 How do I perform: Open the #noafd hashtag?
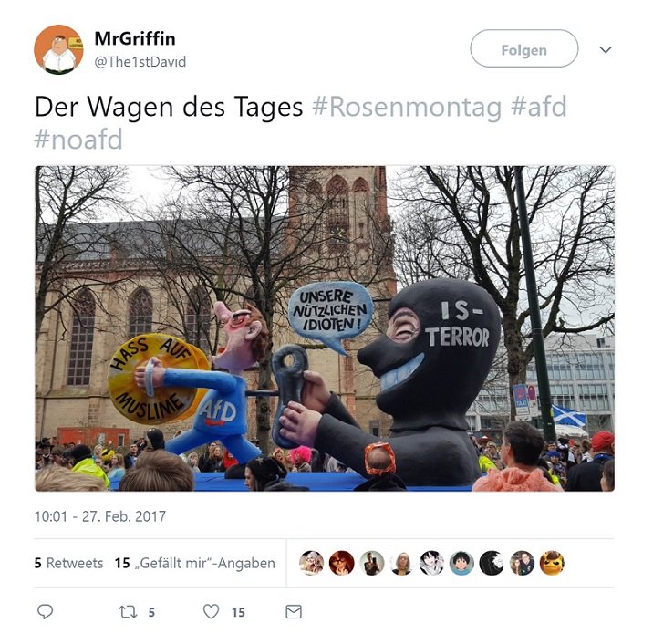pyautogui.click(x=78, y=139)
